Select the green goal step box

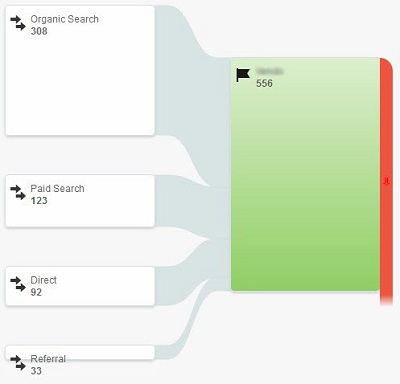click(x=305, y=174)
